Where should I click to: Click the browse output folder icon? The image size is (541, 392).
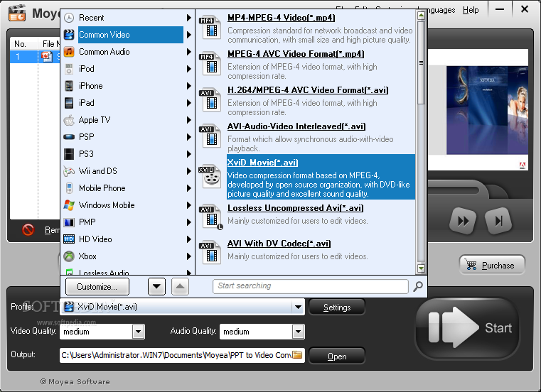297,355
